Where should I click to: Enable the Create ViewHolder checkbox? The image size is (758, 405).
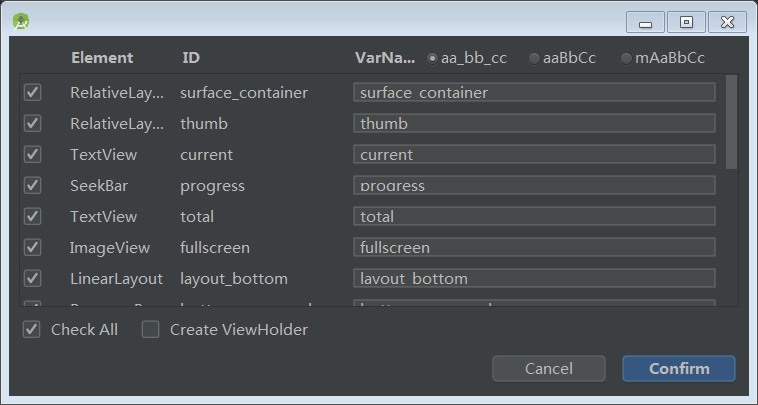click(150, 329)
